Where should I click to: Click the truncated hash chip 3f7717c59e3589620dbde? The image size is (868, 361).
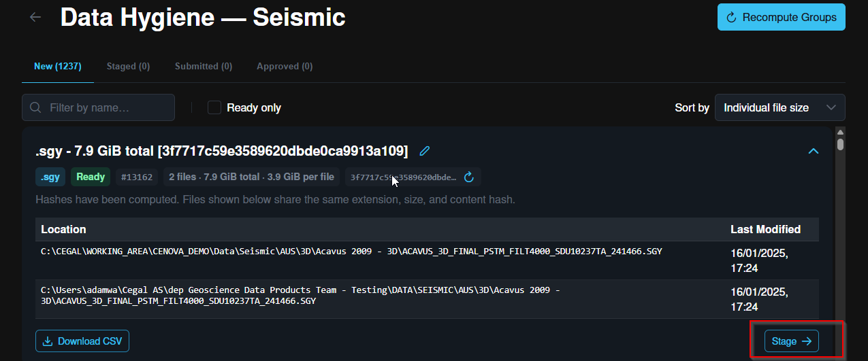[x=404, y=177]
